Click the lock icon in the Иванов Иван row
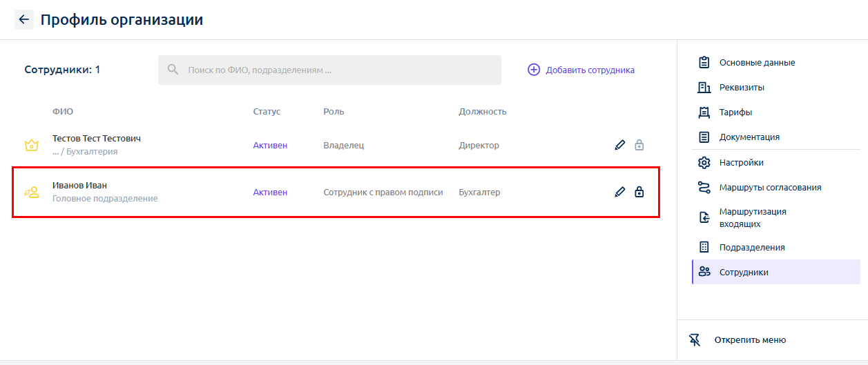 [x=639, y=192]
